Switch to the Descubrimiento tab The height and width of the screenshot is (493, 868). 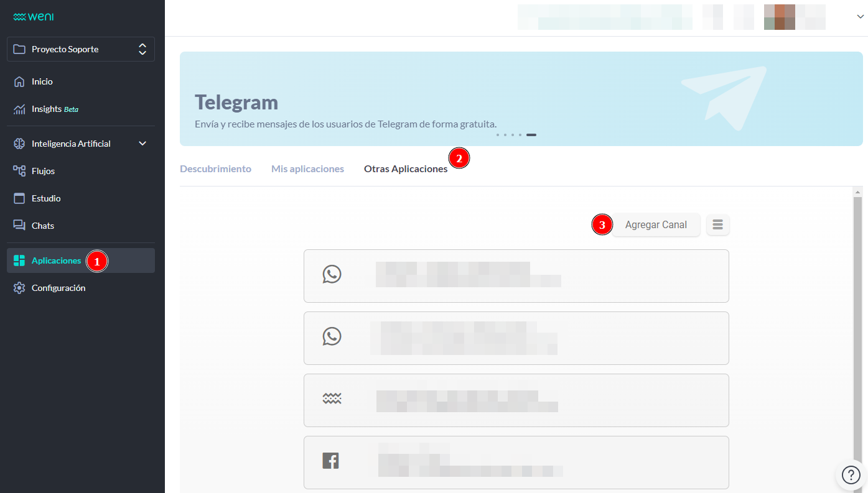point(215,168)
